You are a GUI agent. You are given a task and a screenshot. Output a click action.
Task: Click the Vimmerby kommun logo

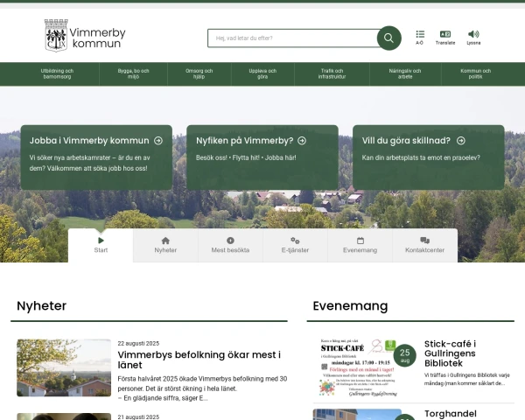(85, 36)
